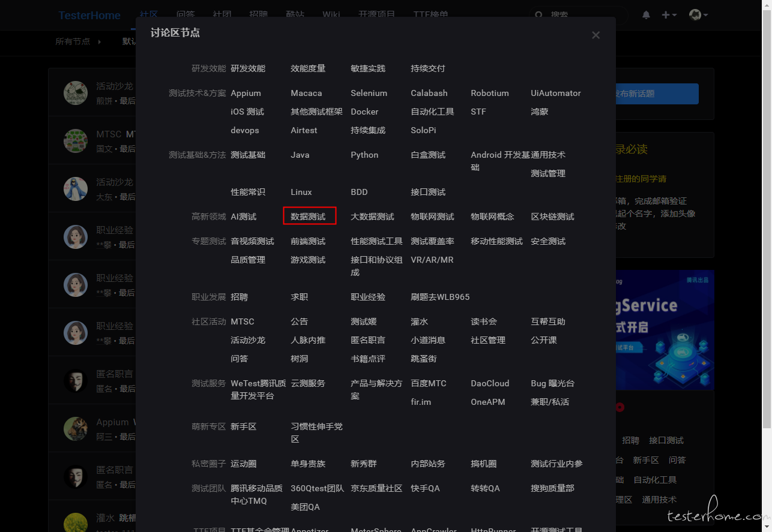Select the OneAPM node
The image size is (772, 532).
click(488, 402)
